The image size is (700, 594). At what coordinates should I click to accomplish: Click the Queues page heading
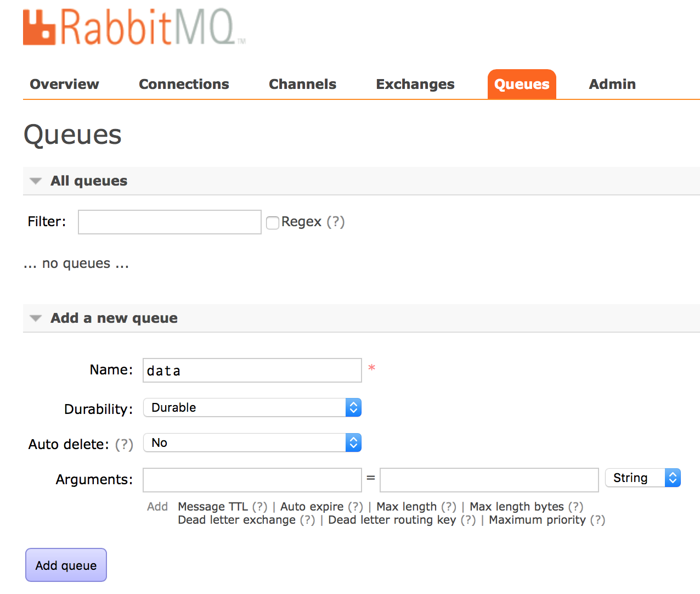coord(72,135)
